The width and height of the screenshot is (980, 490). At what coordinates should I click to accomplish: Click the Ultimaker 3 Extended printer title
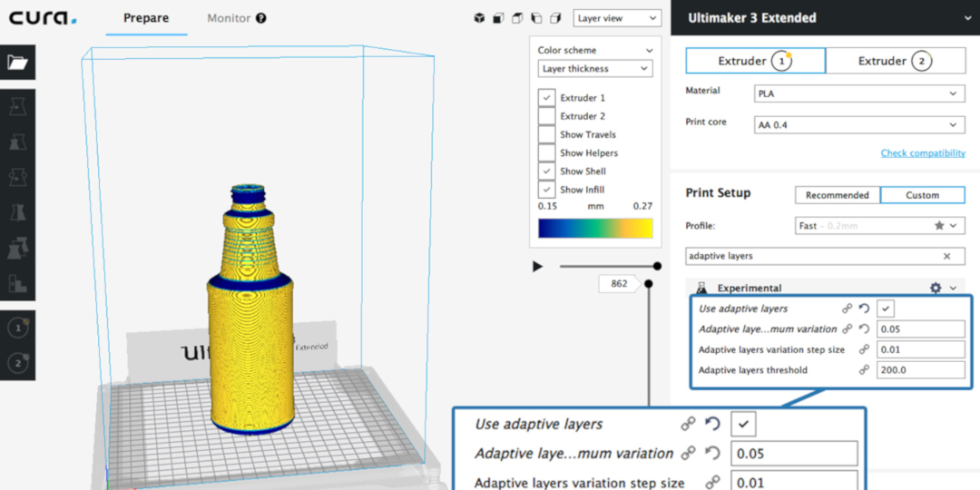point(752,18)
